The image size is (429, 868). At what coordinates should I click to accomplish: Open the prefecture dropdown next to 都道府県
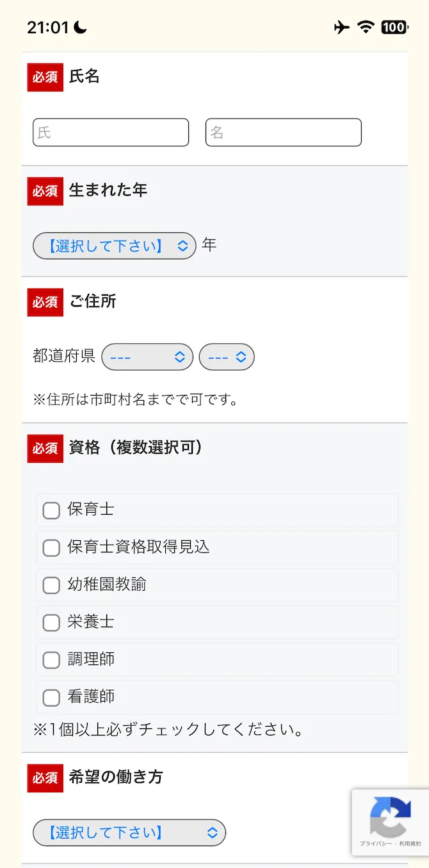click(x=147, y=357)
